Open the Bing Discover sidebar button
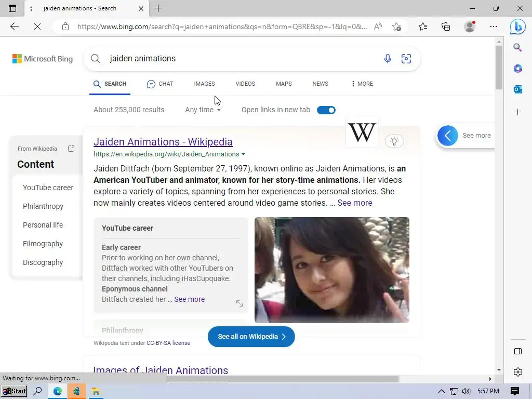532x399 pixels. [517, 26]
